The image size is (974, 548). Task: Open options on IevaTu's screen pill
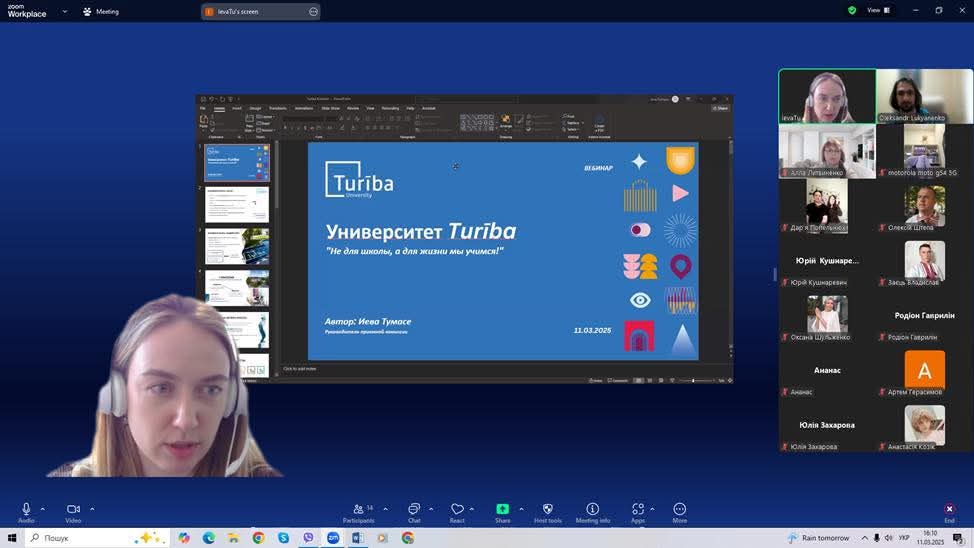coord(313,11)
